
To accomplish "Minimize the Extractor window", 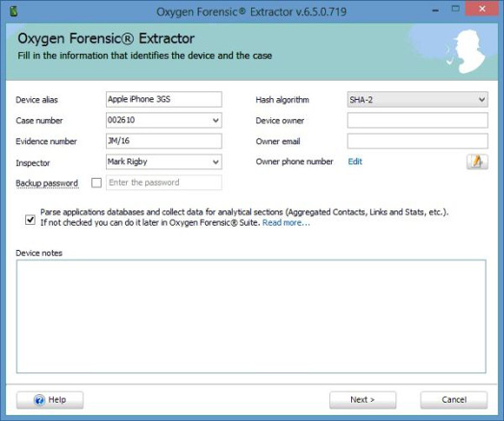I will click(435, 10).
